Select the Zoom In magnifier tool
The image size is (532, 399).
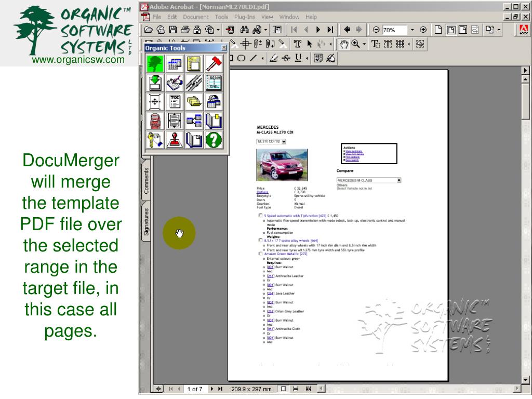(355, 44)
